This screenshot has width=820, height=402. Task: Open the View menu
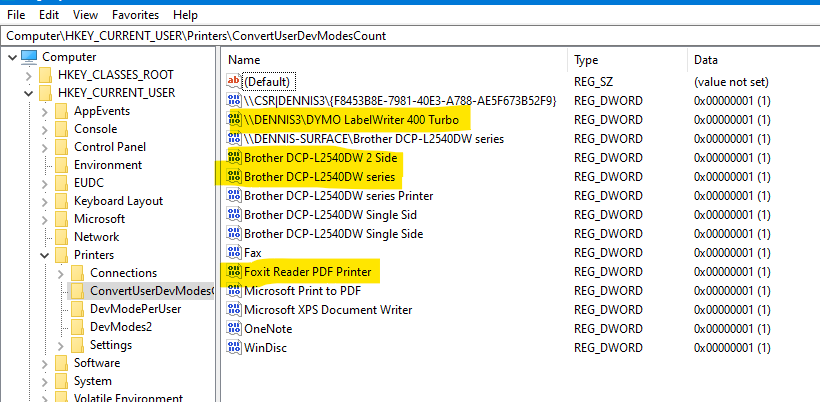pyautogui.click(x=85, y=15)
